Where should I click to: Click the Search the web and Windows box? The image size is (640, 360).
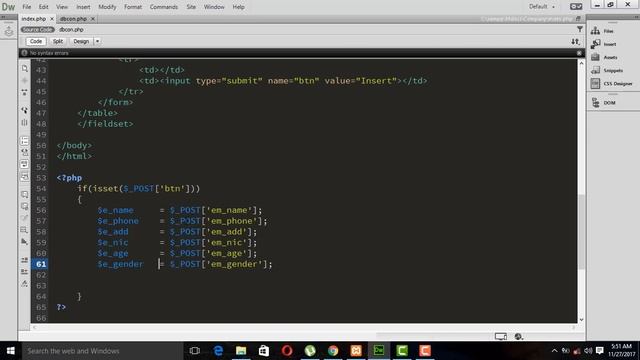click(x=102, y=351)
